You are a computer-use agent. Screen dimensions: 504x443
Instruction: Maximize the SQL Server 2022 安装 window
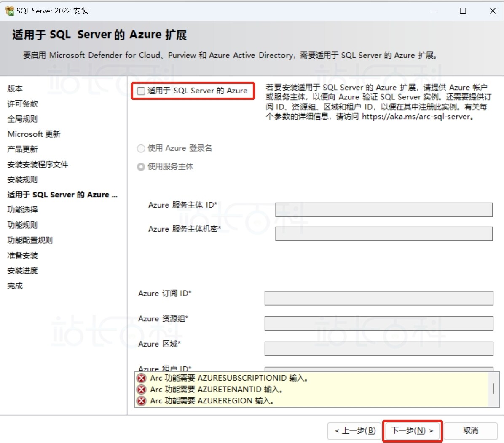[463, 11]
